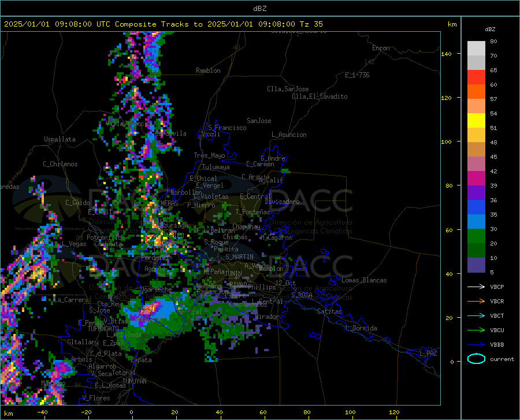Image resolution: width=520 pixels, height=420 pixels.
Task: Click the cyan VBCT arrow legend icon
Action: [476, 315]
